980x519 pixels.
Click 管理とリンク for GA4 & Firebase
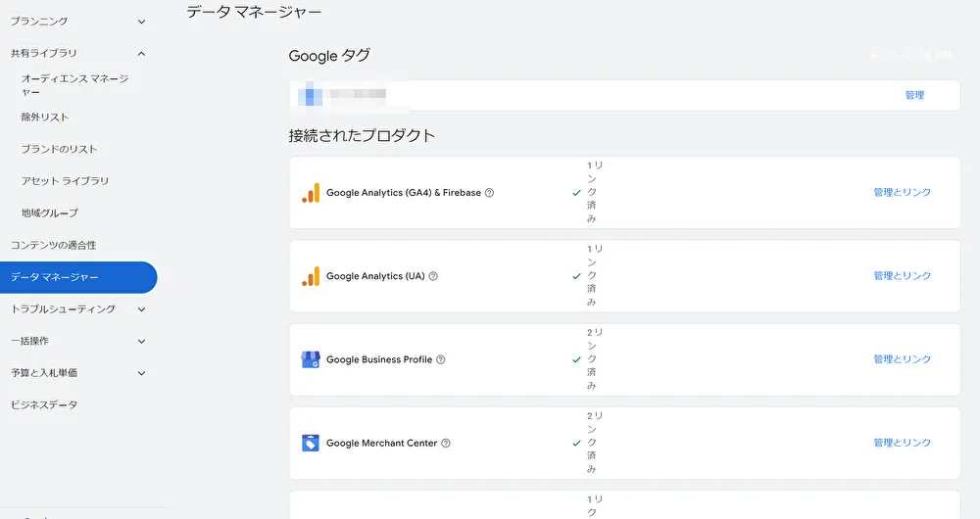coord(902,192)
